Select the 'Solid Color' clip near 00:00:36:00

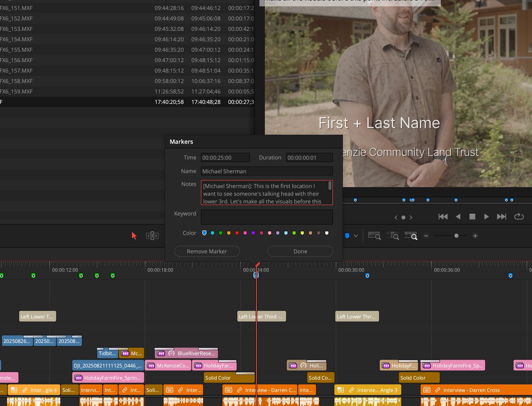tap(419, 378)
